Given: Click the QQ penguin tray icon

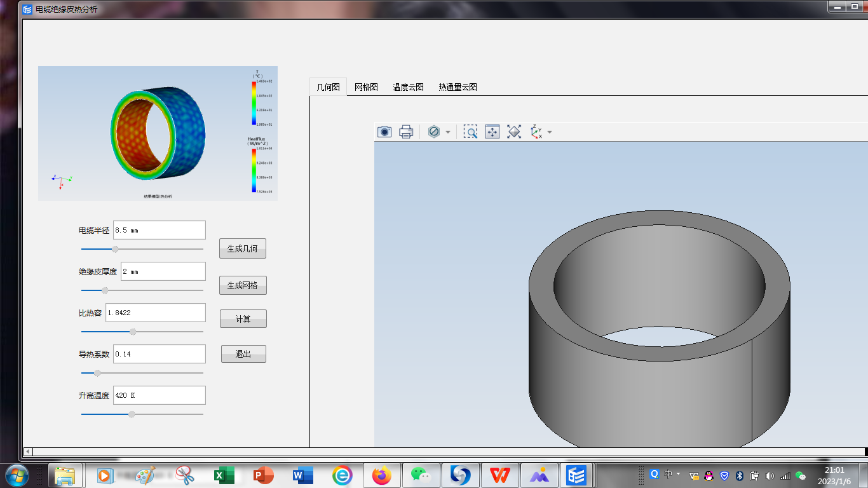Looking at the screenshot, I should 709,475.
